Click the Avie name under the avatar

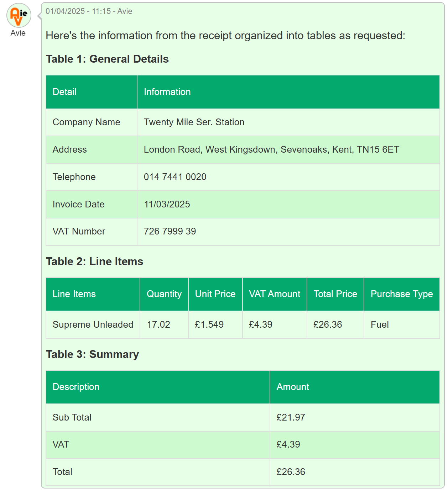(x=18, y=33)
